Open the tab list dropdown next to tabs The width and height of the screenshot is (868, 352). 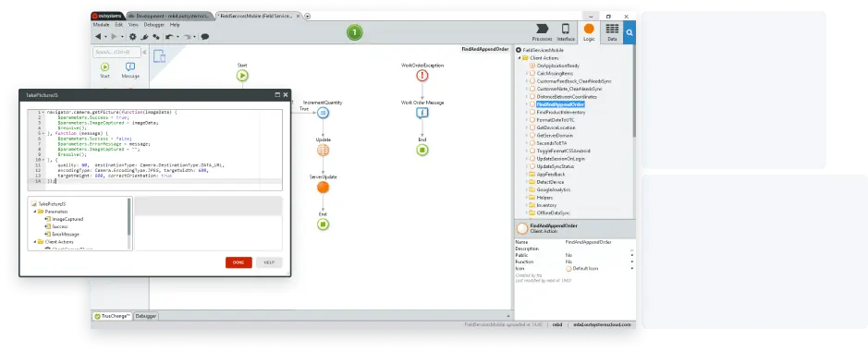coord(308,16)
